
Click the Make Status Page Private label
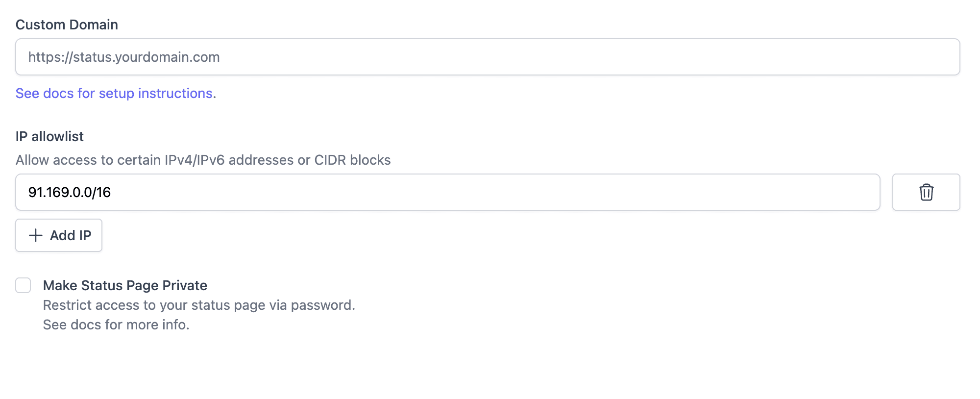tap(125, 285)
